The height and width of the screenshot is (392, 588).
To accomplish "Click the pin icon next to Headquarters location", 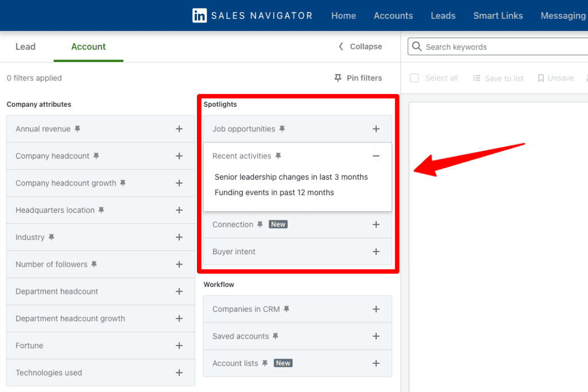I will (x=101, y=210).
